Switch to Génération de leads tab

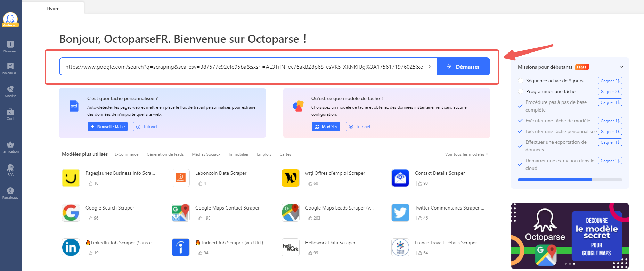point(165,154)
